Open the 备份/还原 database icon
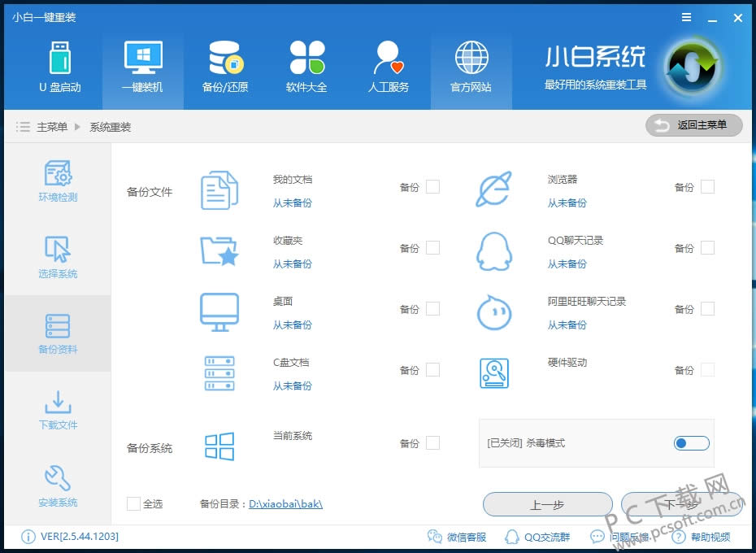Viewport: 756px width, 553px height. click(x=226, y=58)
